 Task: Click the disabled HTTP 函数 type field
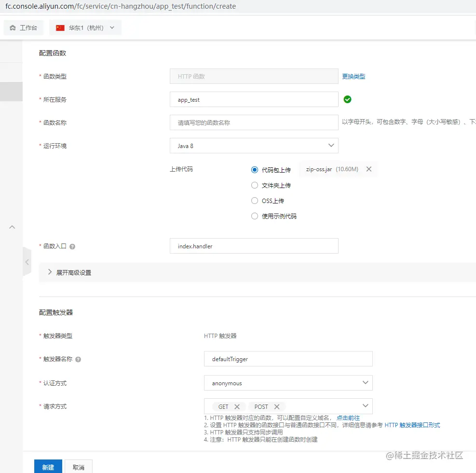[254, 76]
